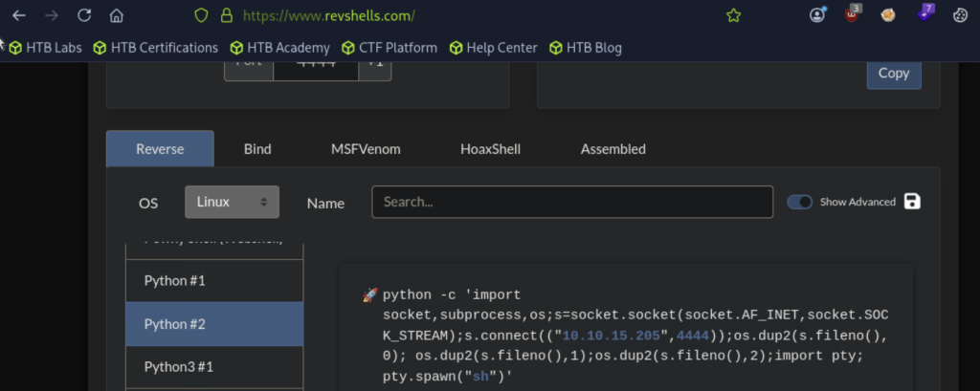This screenshot has width=980, height=391.
Task: Open the Help Center bookmark
Action: pyautogui.click(x=494, y=48)
